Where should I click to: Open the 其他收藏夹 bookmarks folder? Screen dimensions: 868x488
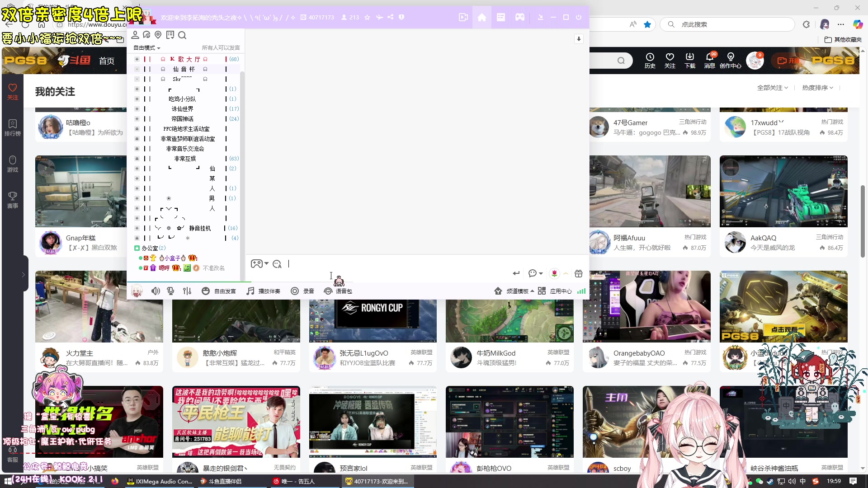point(843,40)
